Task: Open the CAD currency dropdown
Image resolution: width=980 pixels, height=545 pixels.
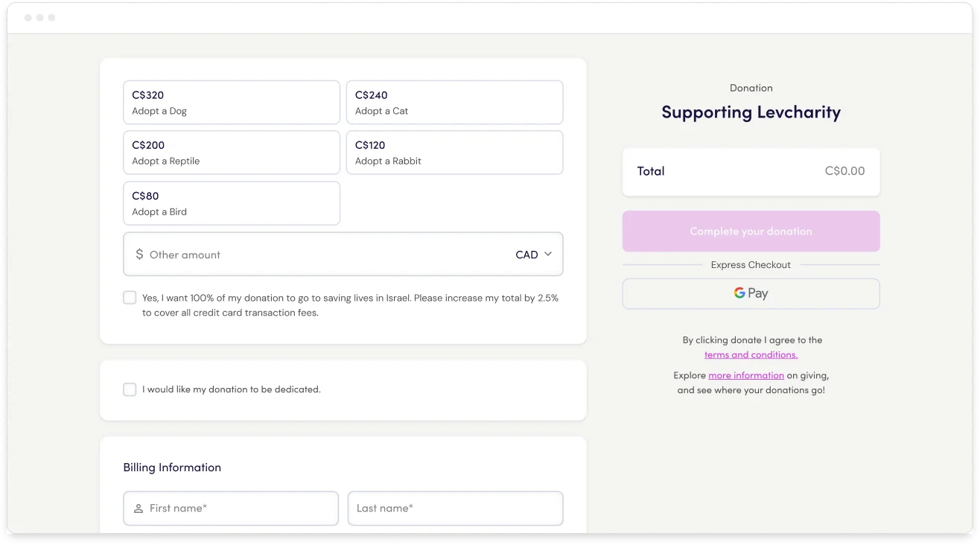Action: click(526, 255)
